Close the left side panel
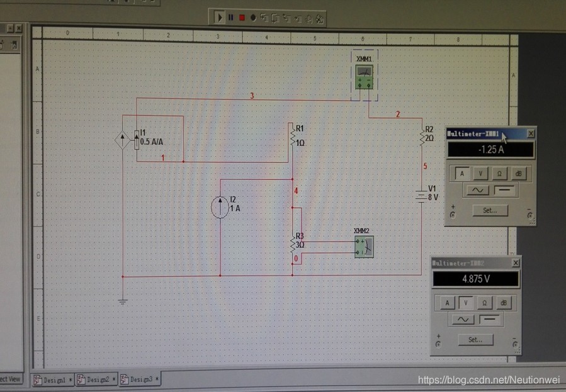566x392 pixels. (x=19, y=28)
